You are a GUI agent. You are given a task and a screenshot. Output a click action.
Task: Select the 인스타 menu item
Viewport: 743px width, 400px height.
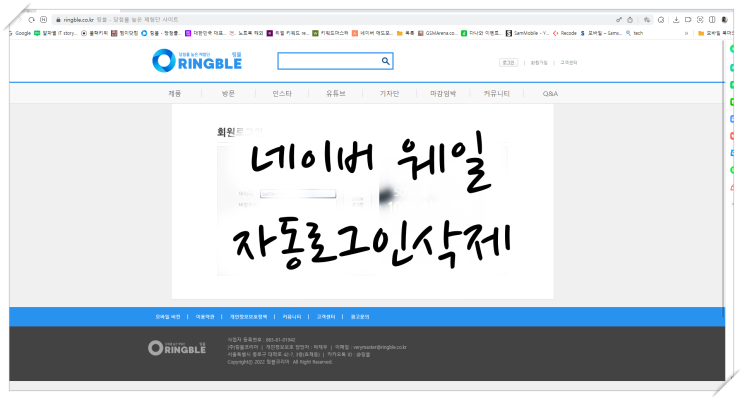282,93
